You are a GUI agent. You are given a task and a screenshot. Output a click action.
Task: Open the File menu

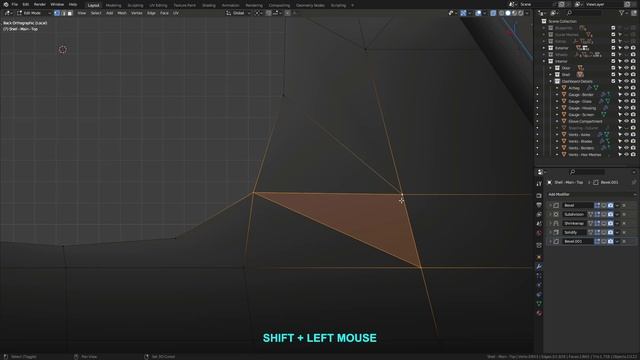[15, 4]
